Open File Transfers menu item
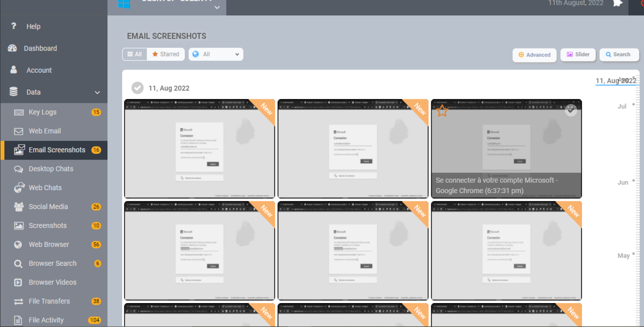Image resolution: width=644 pixels, height=327 pixels. click(54, 301)
